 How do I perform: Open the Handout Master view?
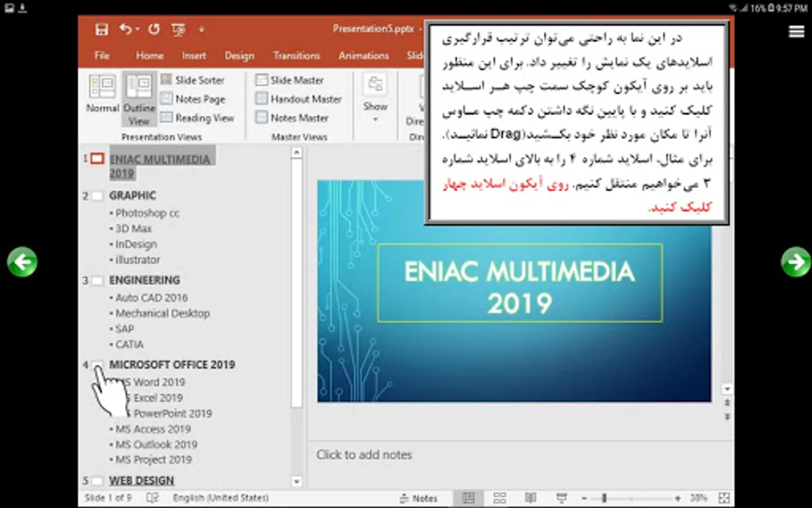pyautogui.click(x=298, y=99)
